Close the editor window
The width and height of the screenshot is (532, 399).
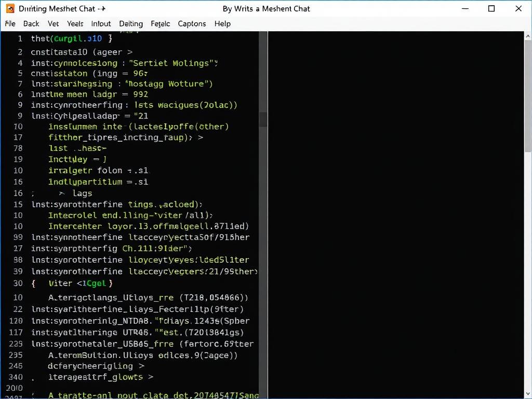[518, 8]
